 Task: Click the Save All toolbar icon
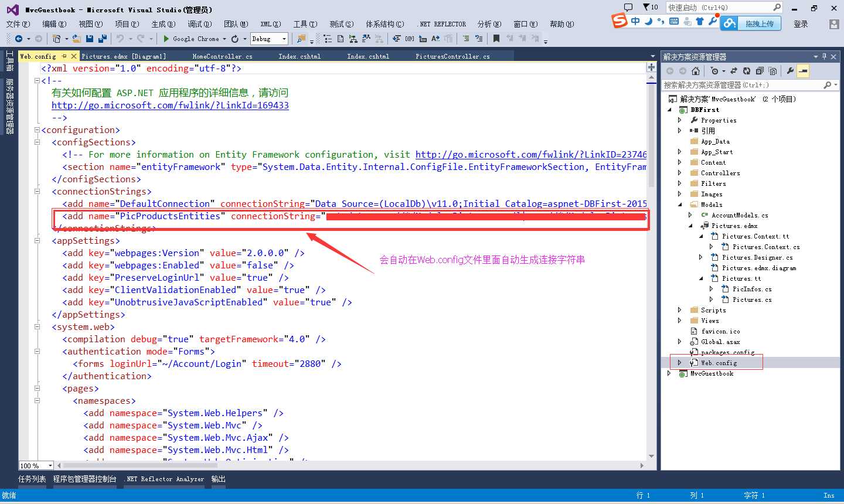coord(102,39)
